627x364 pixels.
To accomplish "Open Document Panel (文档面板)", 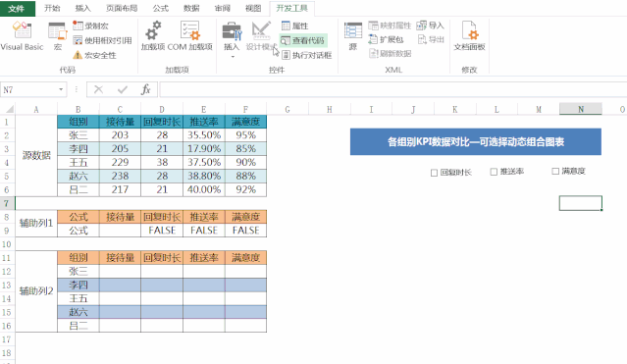I will (469, 36).
